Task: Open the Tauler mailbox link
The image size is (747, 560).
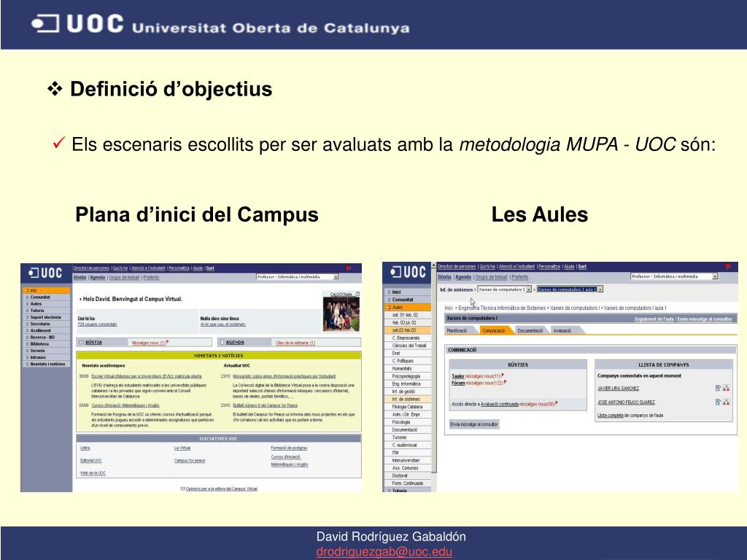Action: [x=458, y=376]
